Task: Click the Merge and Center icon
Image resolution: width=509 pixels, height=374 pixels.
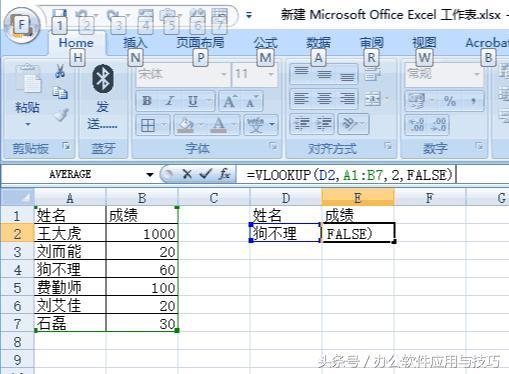Action: pos(373,99)
